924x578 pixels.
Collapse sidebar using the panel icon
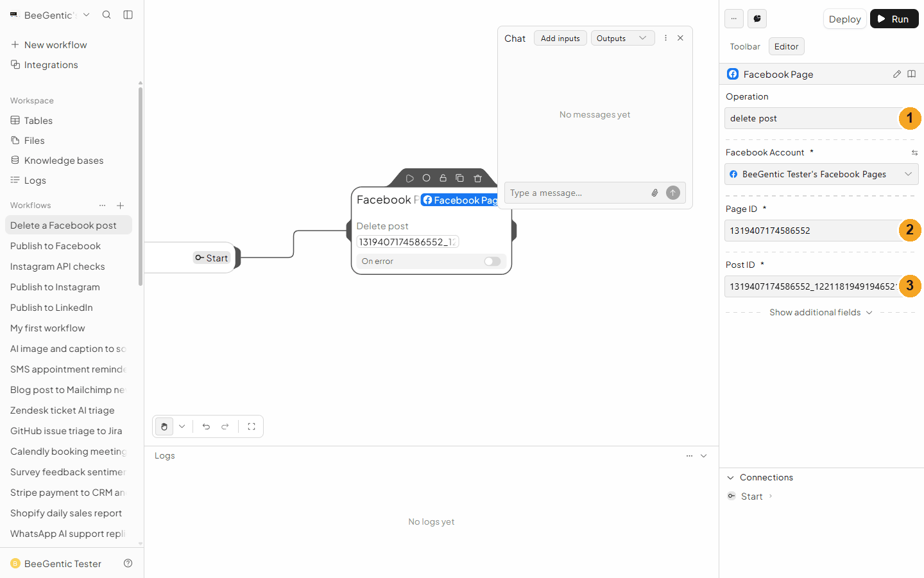(x=128, y=15)
